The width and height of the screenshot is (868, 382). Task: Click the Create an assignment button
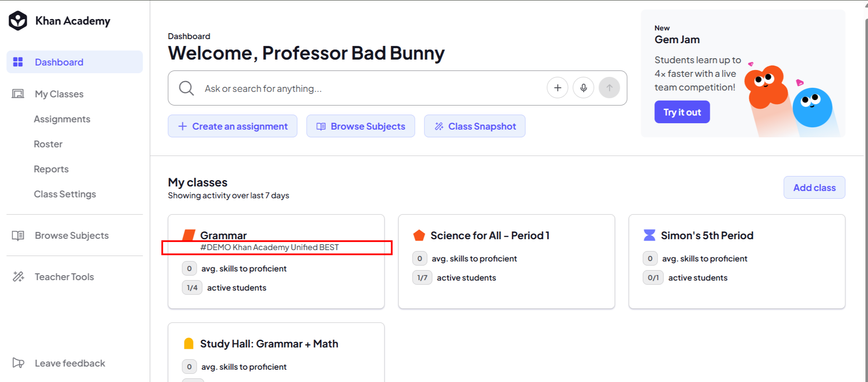pos(233,126)
